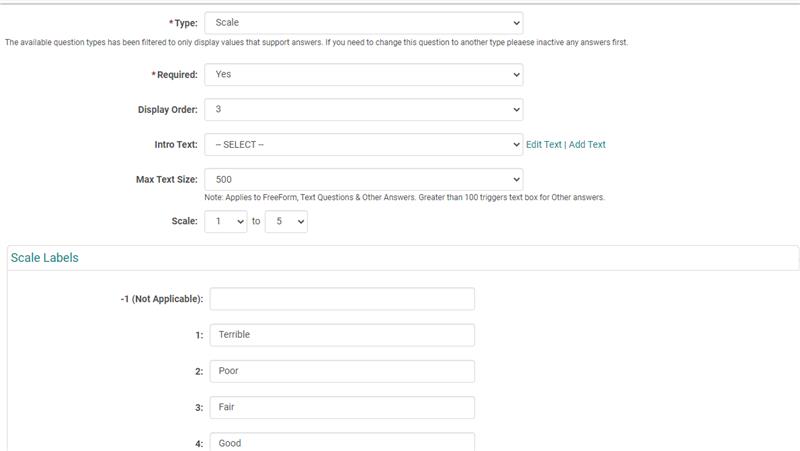
Task: Click the Edit Text link
Action: click(543, 144)
